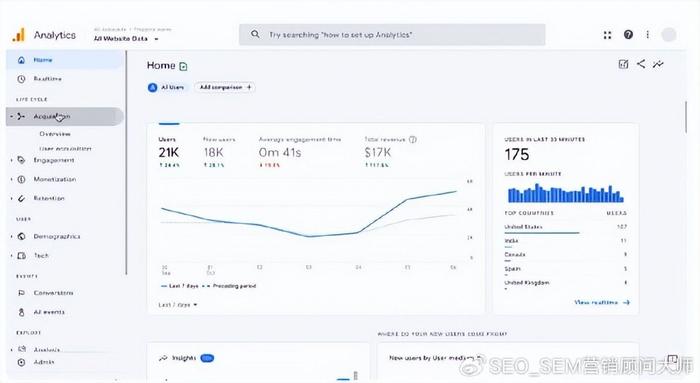
Task: Click the share report icon
Action: pos(641,64)
